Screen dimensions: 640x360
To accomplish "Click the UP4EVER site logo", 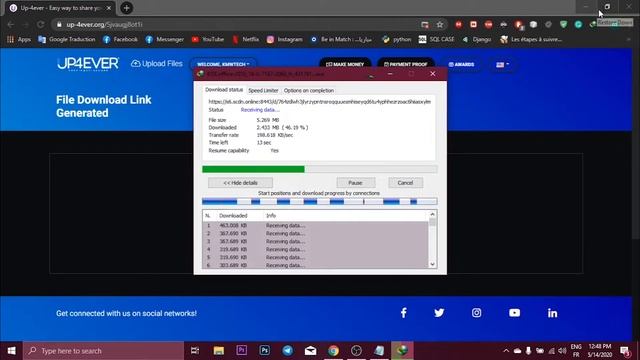I will point(88,64).
